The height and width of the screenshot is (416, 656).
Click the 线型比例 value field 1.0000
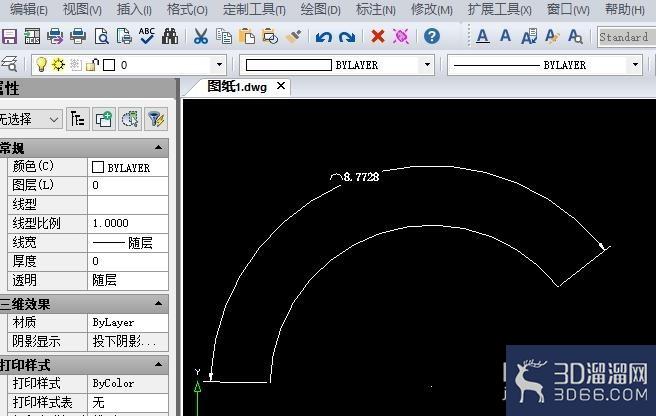tap(128, 223)
